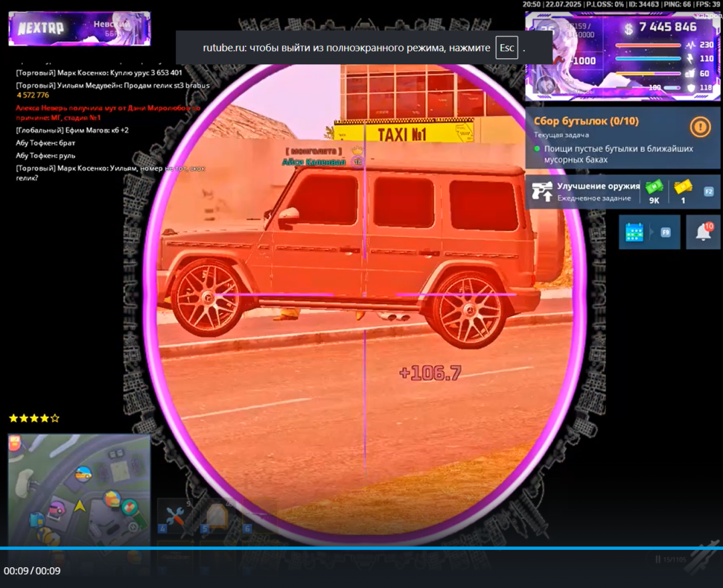
Task: Click the money amount 7 445 846
Action: tap(667, 27)
